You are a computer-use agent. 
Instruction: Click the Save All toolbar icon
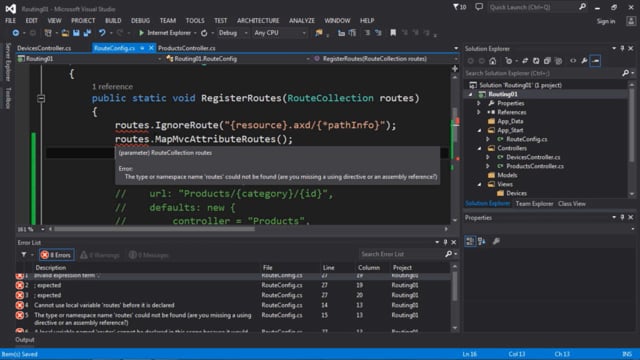[x=87, y=33]
